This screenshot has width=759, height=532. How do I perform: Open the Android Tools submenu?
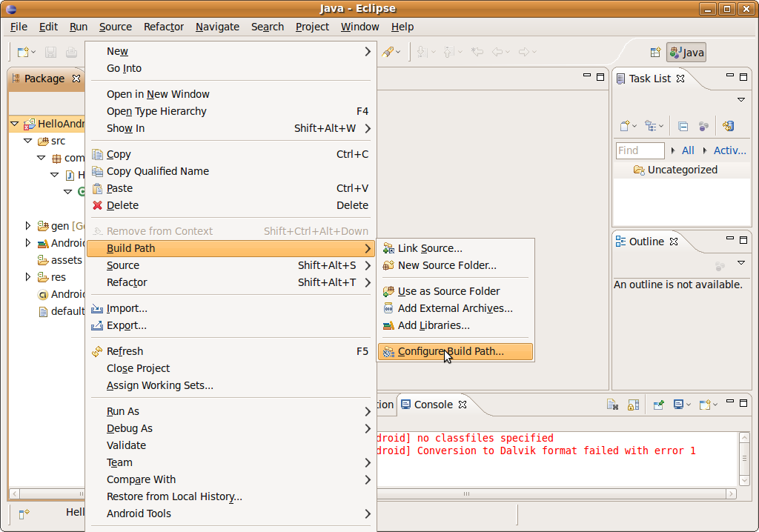click(x=231, y=513)
